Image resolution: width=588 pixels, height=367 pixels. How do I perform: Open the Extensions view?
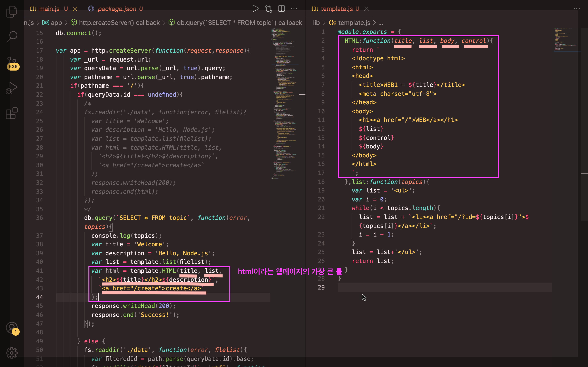[11, 113]
